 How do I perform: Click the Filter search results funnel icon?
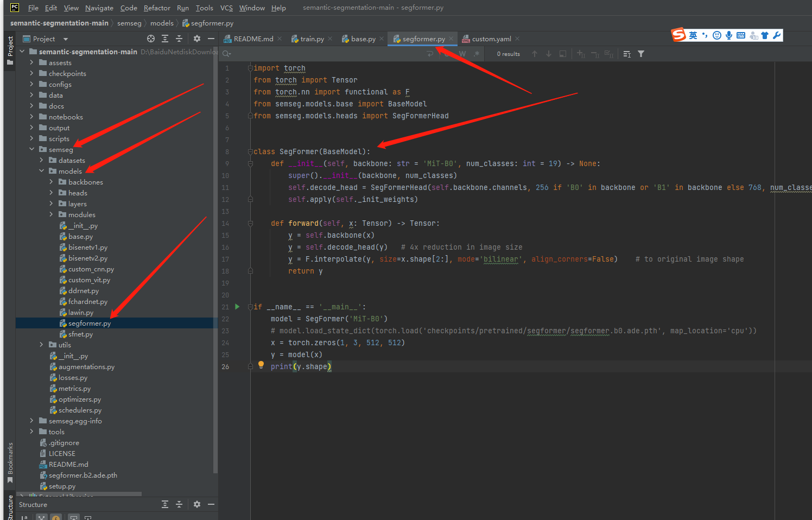[641, 54]
